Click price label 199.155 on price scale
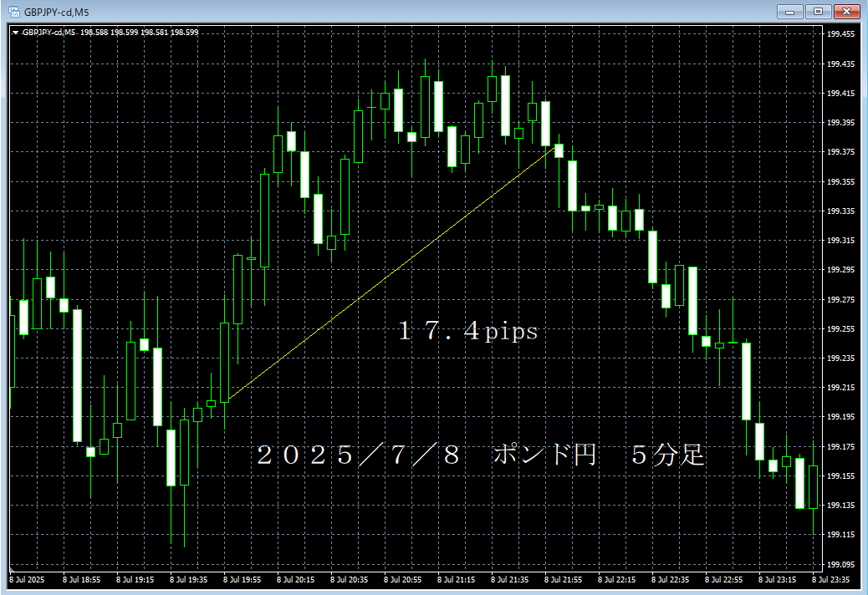Image resolution: width=868 pixels, height=595 pixels. [x=841, y=476]
